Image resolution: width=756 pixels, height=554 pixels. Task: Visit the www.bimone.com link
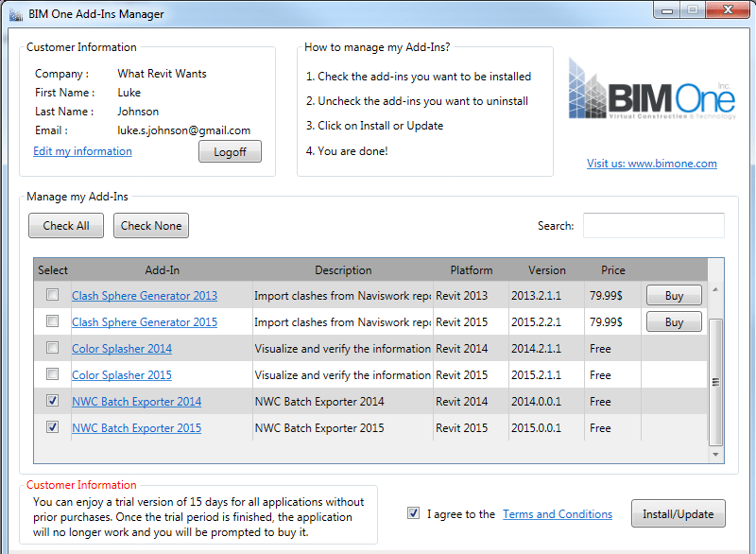(x=652, y=163)
